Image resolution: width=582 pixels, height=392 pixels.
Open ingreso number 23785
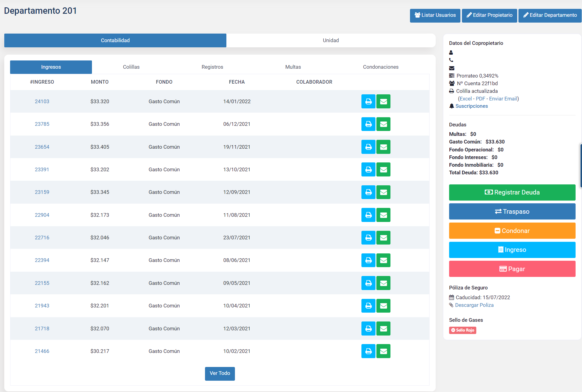pyautogui.click(x=42, y=124)
